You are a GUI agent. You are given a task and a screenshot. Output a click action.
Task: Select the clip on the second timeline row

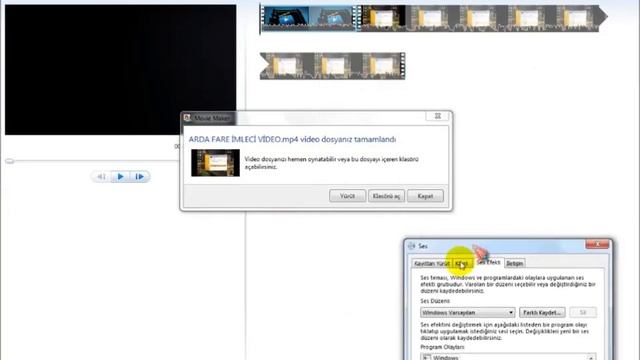click(x=332, y=66)
